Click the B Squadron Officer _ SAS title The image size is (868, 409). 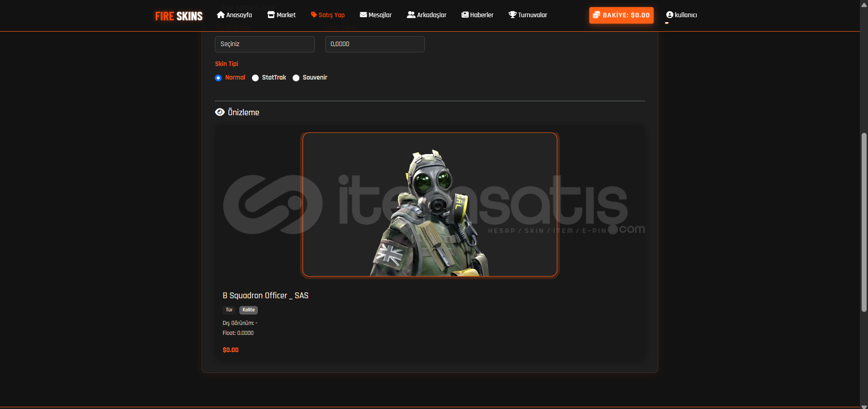(x=266, y=296)
